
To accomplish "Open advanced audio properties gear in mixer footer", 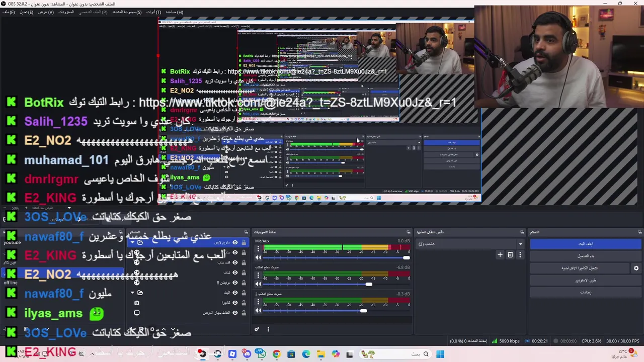I will coord(257,329).
